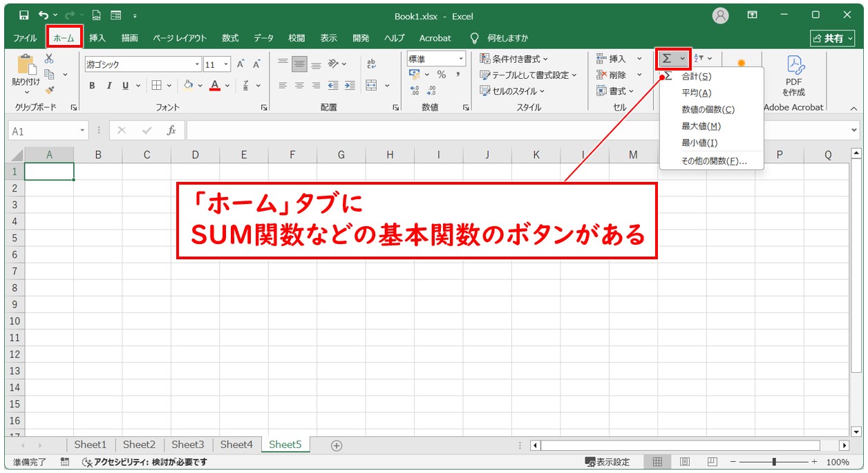Click the A1 name box

[41, 129]
